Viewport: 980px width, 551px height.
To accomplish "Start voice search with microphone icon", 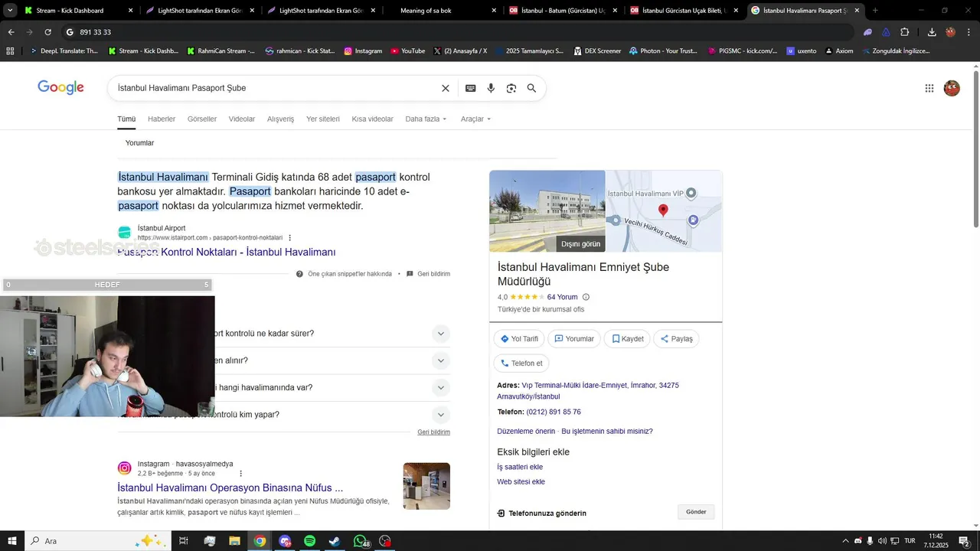I will point(491,88).
